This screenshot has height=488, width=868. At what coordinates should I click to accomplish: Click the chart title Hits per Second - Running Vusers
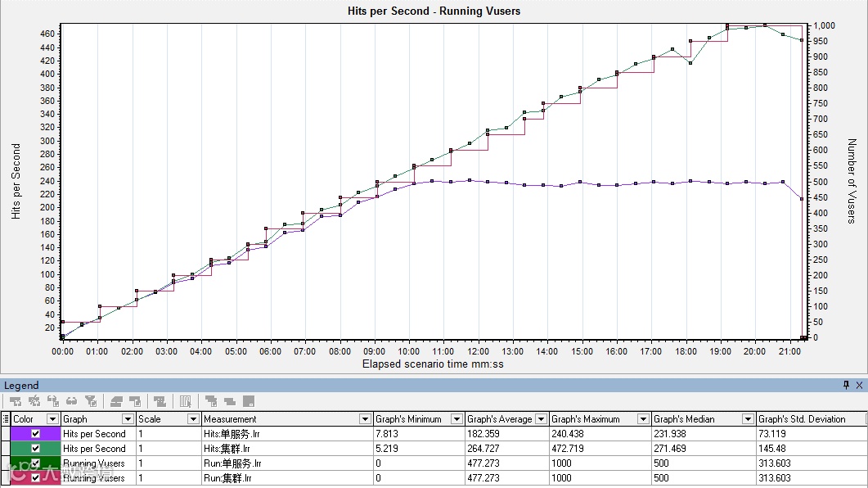click(x=434, y=11)
